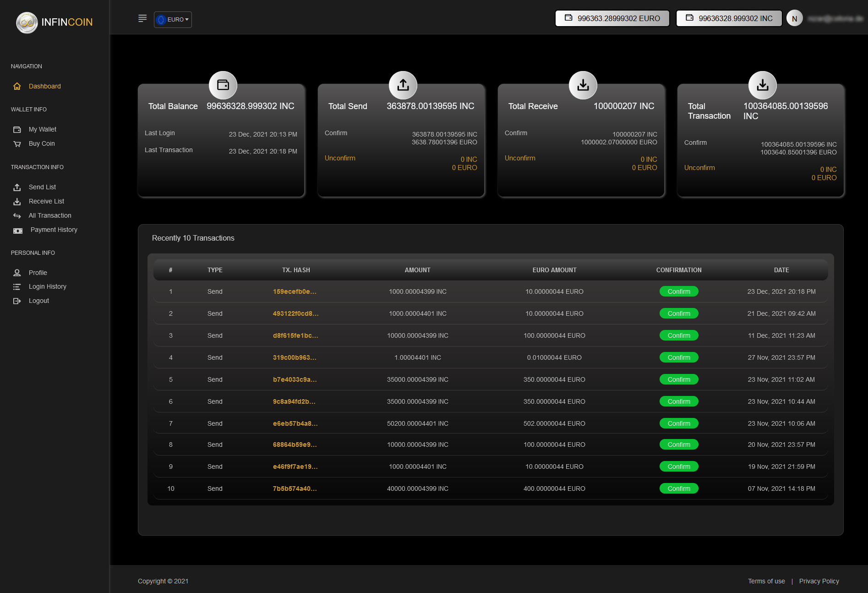Click the Total Transaction download icon

click(762, 85)
